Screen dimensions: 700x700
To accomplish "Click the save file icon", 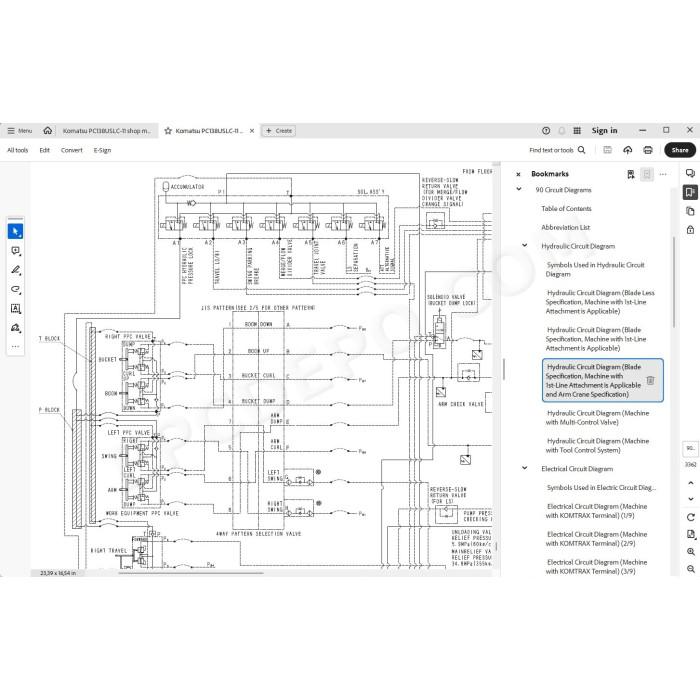I will tap(607, 150).
